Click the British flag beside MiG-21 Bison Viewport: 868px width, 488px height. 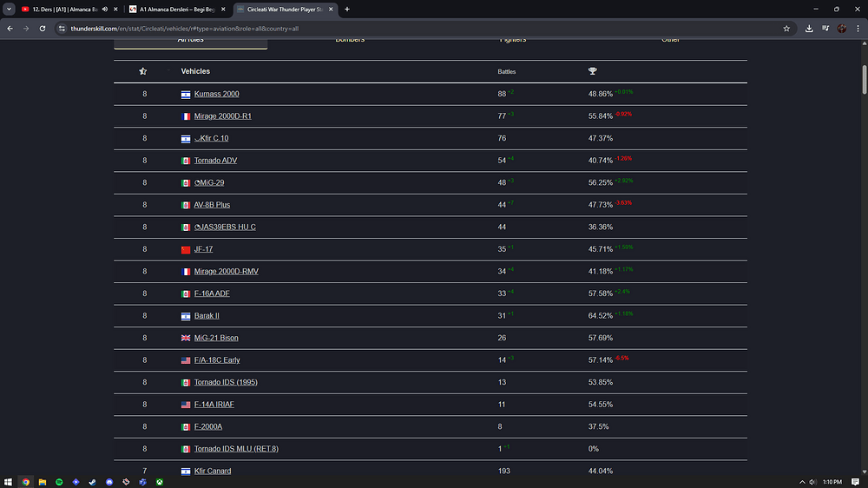[x=186, y=338]
